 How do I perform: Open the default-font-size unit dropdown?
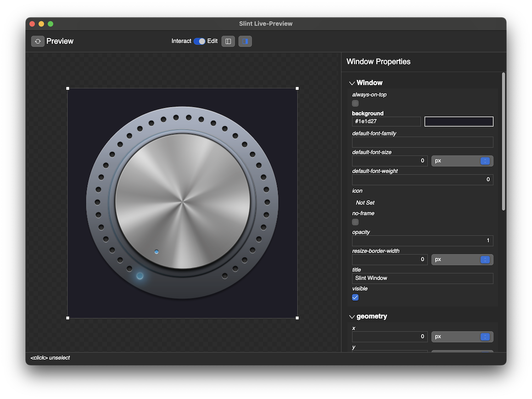[x=462, y=161]
